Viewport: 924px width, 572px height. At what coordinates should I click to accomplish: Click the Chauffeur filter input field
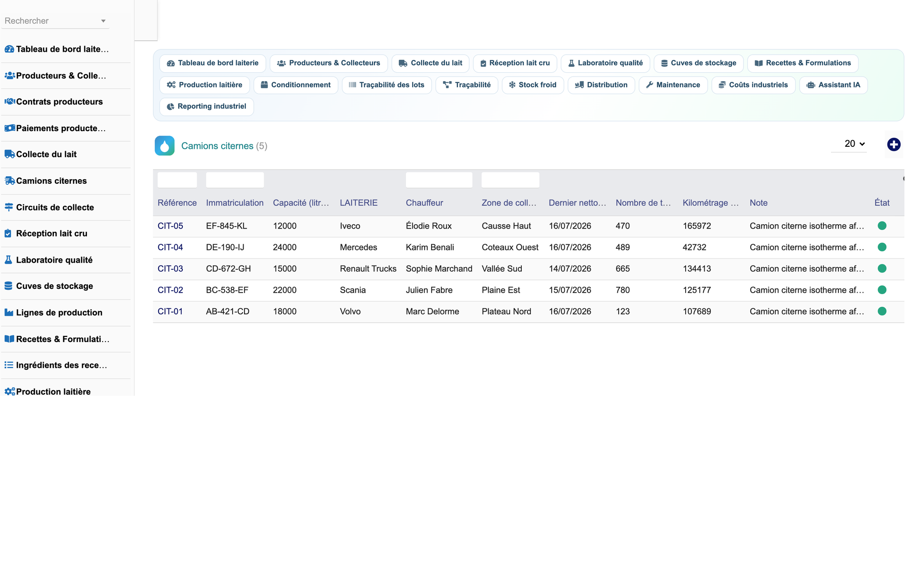[x=439, y=180]
